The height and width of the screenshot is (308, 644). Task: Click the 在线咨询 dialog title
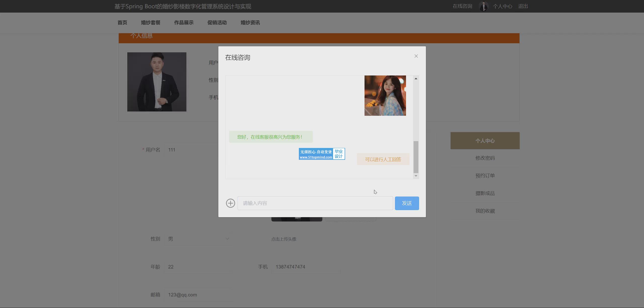click(238, 58)
